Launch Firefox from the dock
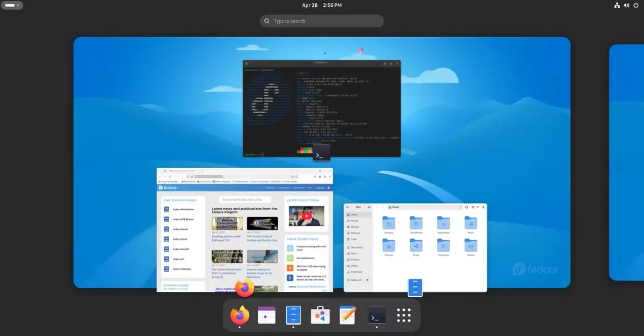644x336 pixels. [x=240, y=315]
